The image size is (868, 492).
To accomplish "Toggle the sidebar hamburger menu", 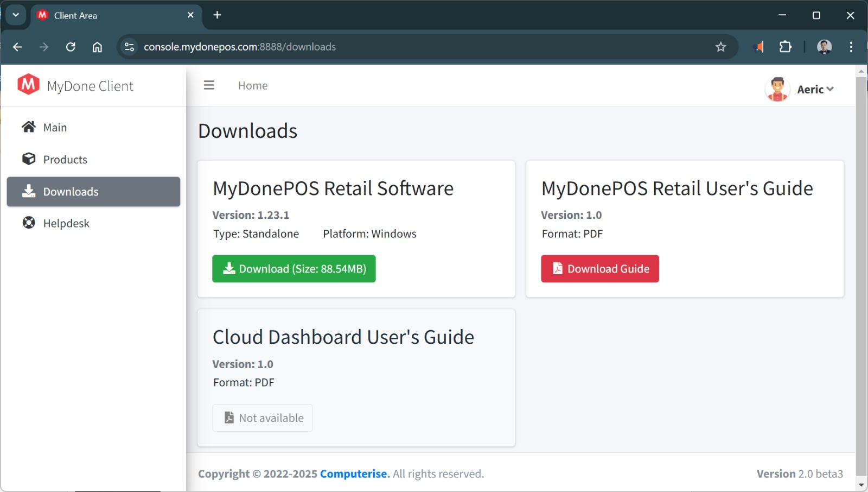I will [x=209, y=85].
